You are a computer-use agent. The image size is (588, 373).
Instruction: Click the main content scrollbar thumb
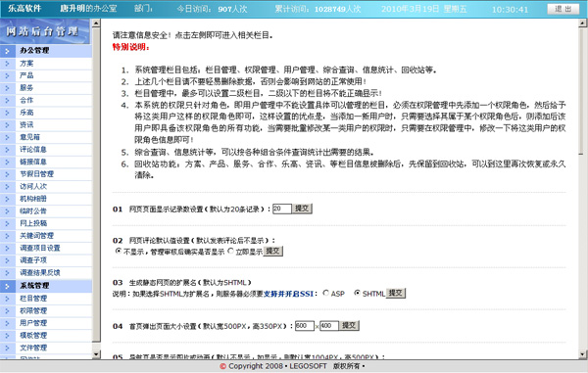point(582,91)
